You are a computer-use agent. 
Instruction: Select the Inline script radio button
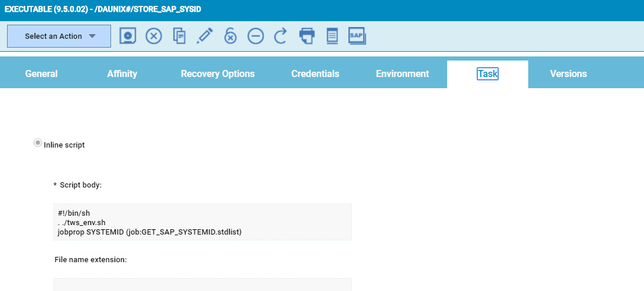click(38, 143)
